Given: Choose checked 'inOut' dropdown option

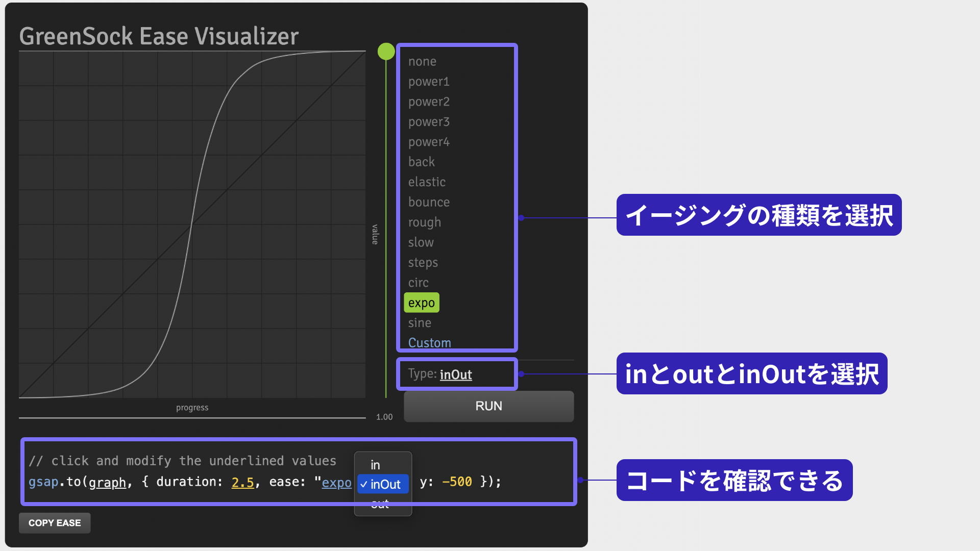Looking at the screenshot, I should pyautogui.click(x=383, y=484).
